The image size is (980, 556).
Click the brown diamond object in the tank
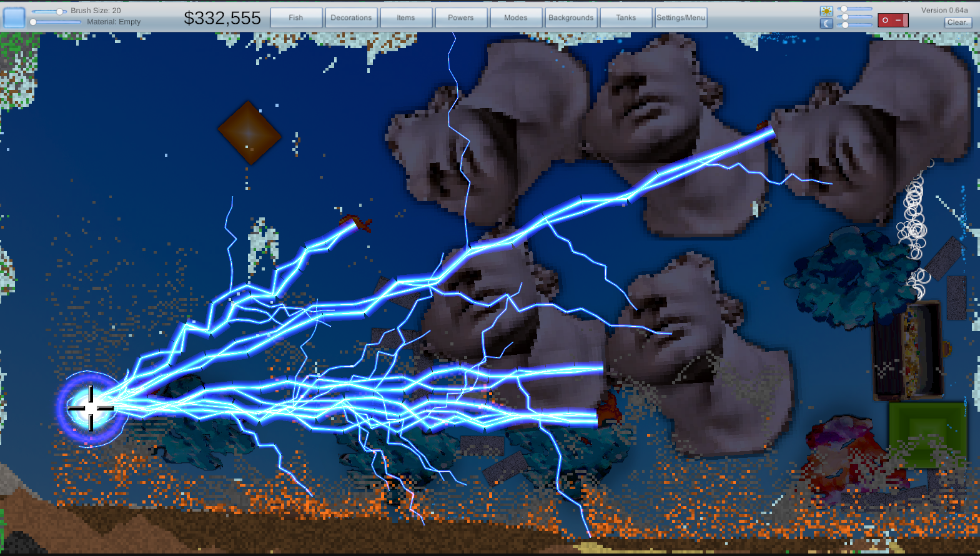tap(249, 132)
